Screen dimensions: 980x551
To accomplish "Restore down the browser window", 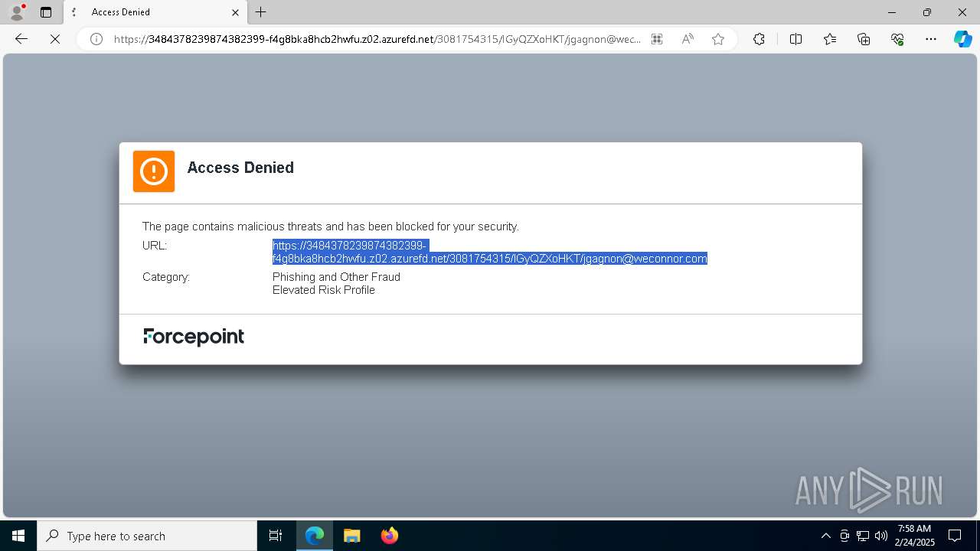I will point(927,12).
